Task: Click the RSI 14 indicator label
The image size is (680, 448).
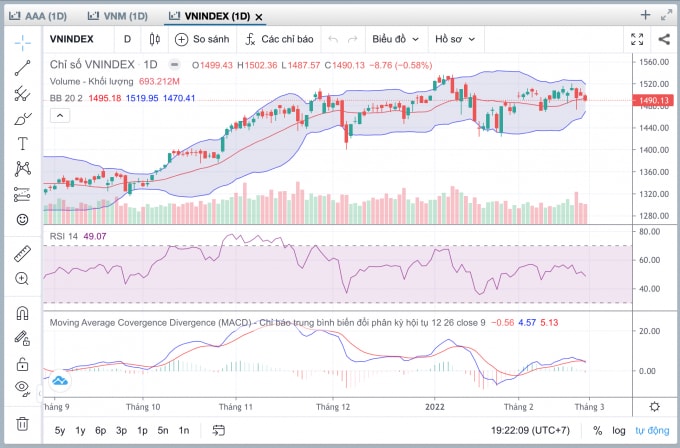Action: coord(64,236)
